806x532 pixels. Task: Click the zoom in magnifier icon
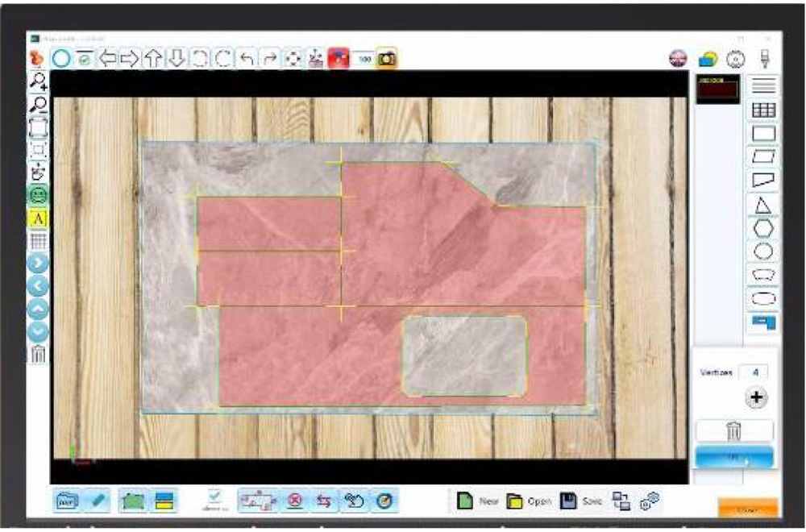38,81
